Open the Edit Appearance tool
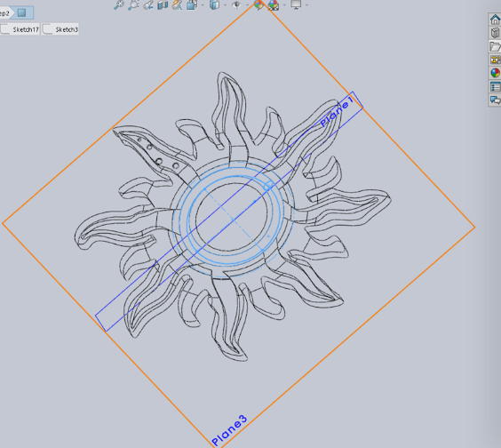This screenshot has width=501, height=448. click(x=258, y=4)
